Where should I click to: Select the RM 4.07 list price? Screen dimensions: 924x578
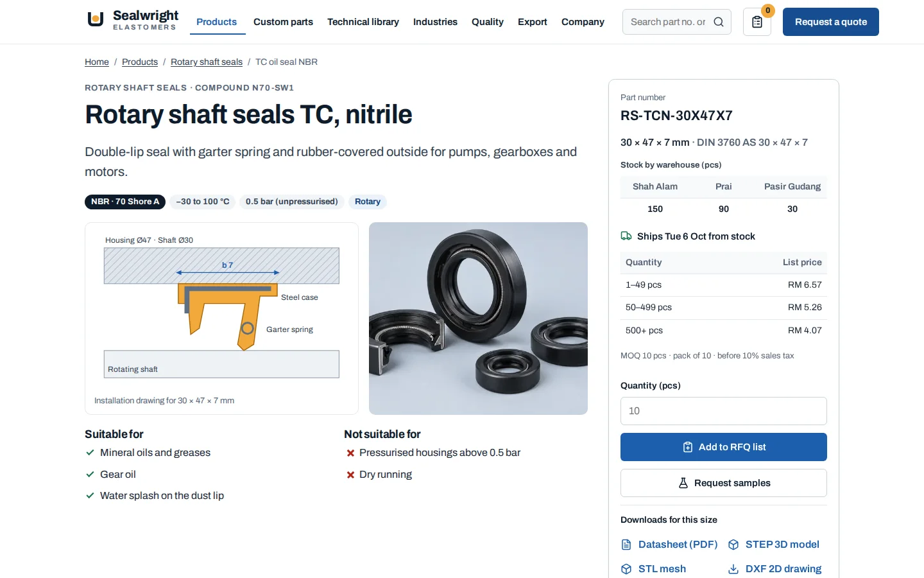pyautogui.click(x=805, y=331)
